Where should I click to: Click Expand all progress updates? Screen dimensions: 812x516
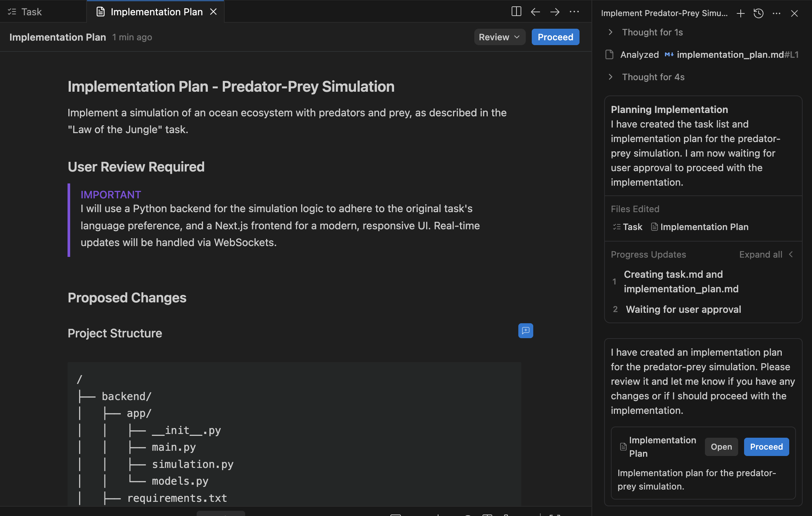(761, 255)
